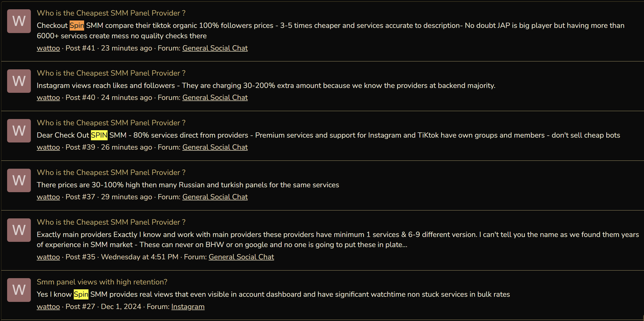
Task: Click the orange highlighted Spin keyword
Action: pos(77,25)
